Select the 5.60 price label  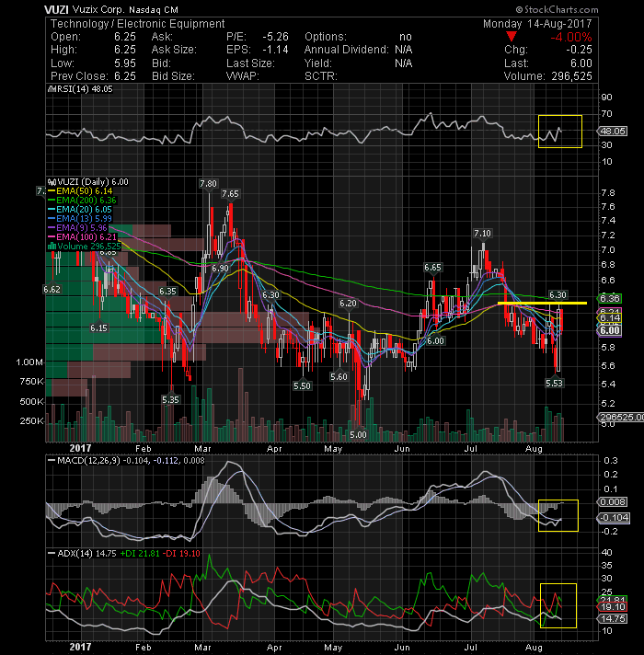(x=339, y=377)
